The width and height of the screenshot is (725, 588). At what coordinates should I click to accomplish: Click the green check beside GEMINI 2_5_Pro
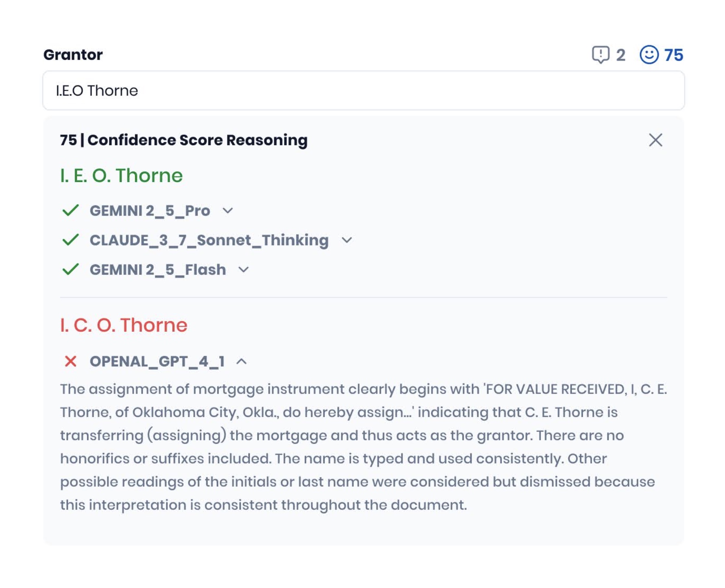tap(70, 210)
